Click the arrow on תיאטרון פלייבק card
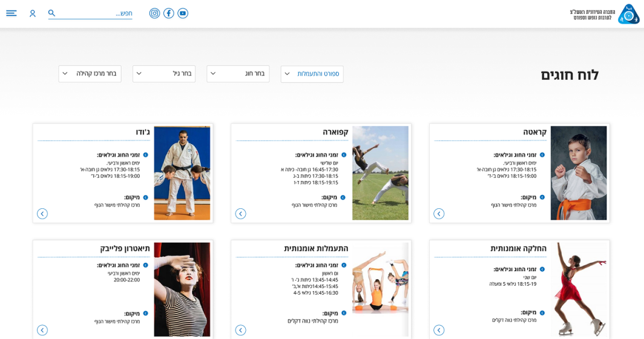This screenshot has height=339, width=644. (42, 330)
